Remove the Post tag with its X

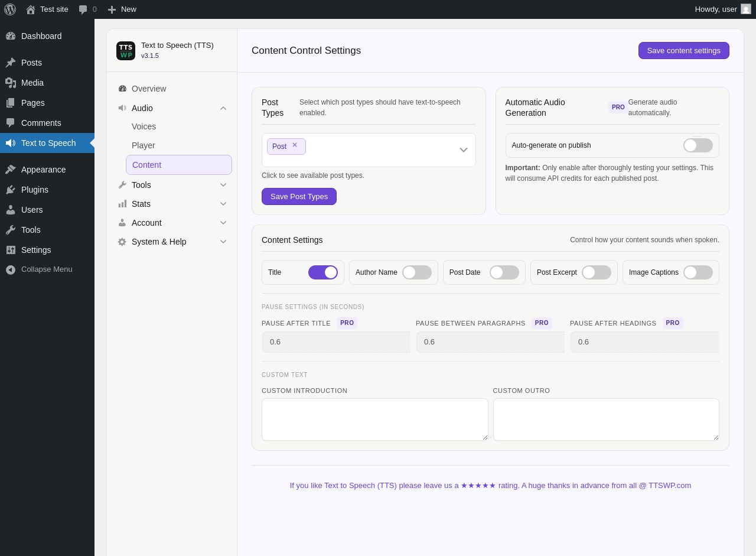pos(295,145)
